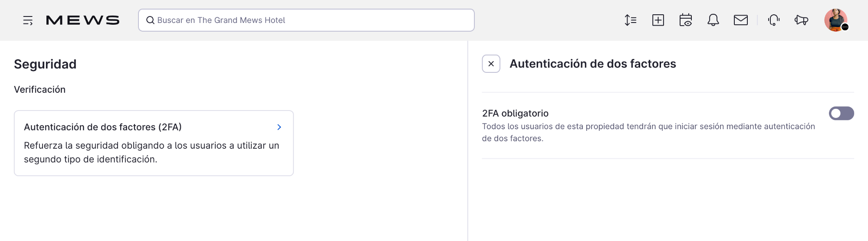Screen dimensions: 868x241
Task: Click the Seguridad page heading
Action: [45, 64]
